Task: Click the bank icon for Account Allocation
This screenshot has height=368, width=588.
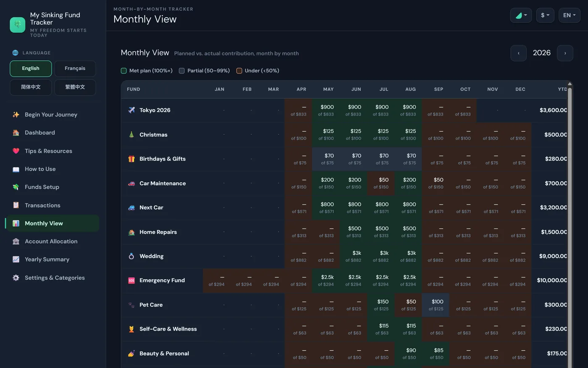Action: (16, 241)
